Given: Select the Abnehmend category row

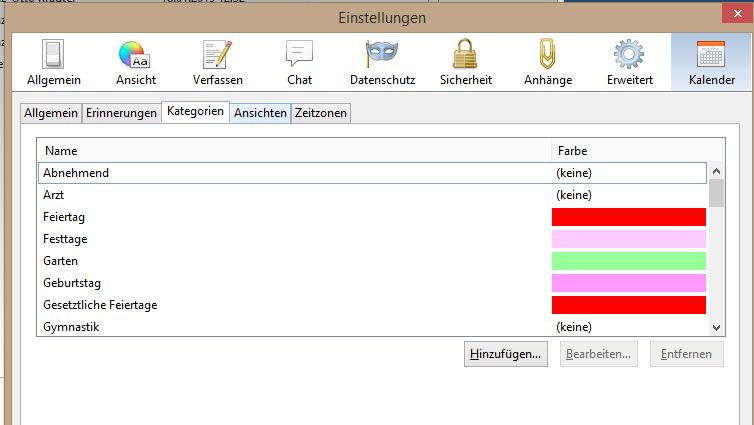Looking at the screenshot, I should [372, 173].
